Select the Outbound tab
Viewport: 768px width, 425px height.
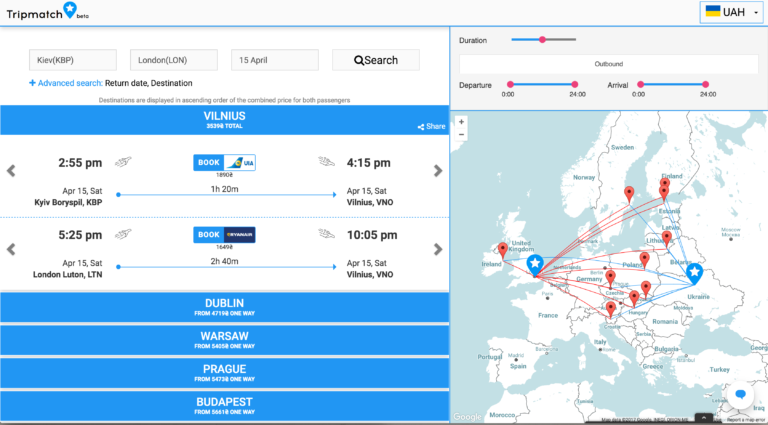click(x=609, y=64)
